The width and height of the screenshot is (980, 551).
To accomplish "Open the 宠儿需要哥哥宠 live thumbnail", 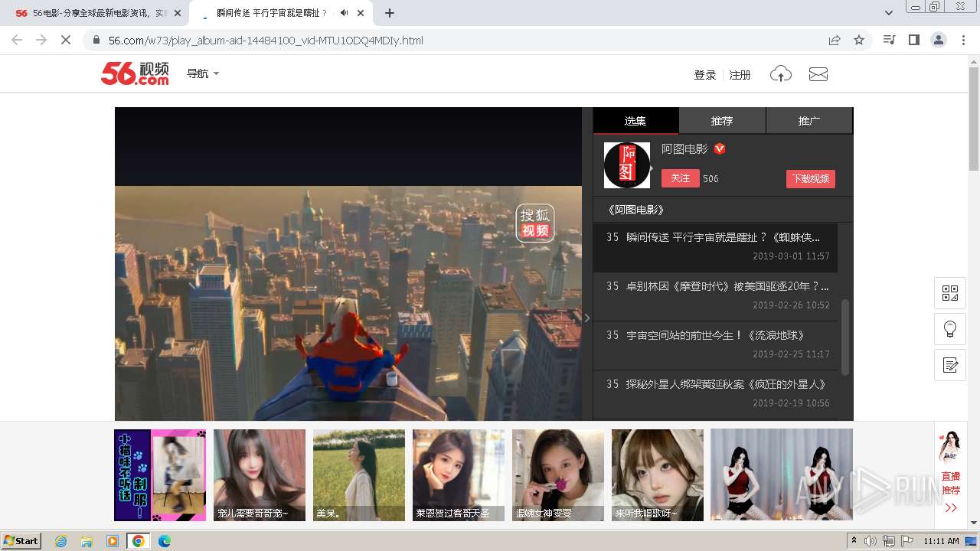I will [x=260, y=475].
